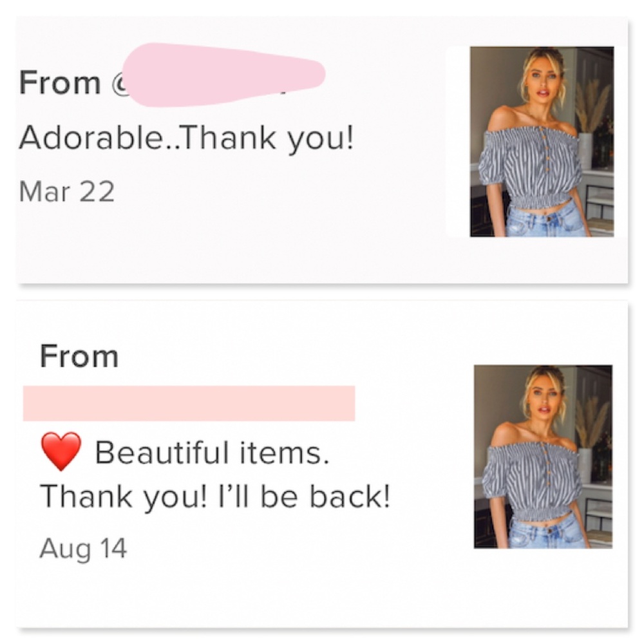Image resolution: width=644 pixels, height=644 pixels.
Task: Click the blurred pink username in the top review
Action: [x=222, y=74]
